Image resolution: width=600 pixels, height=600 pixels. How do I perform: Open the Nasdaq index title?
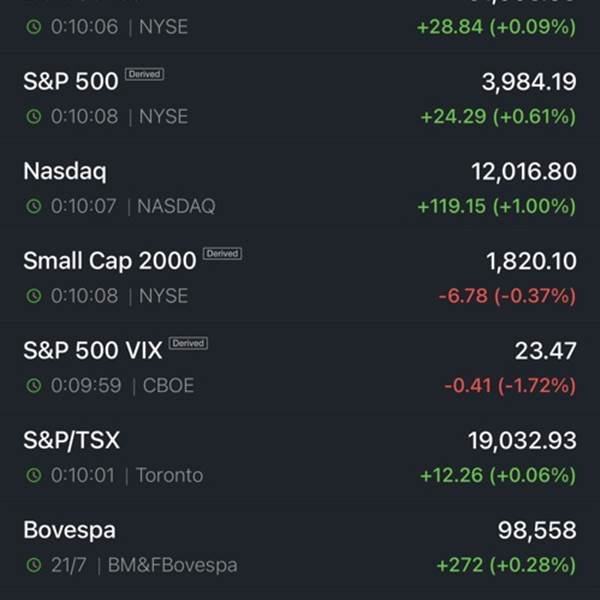pos(64,171)
